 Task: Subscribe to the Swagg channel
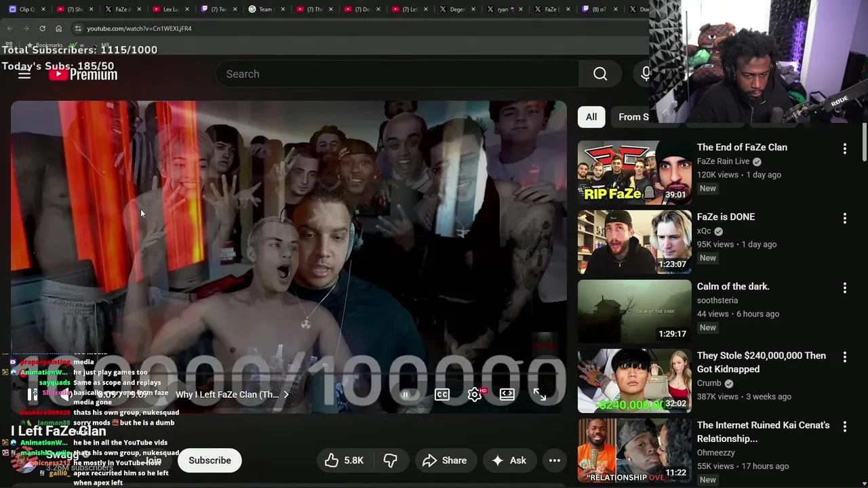tap(210, 460)
